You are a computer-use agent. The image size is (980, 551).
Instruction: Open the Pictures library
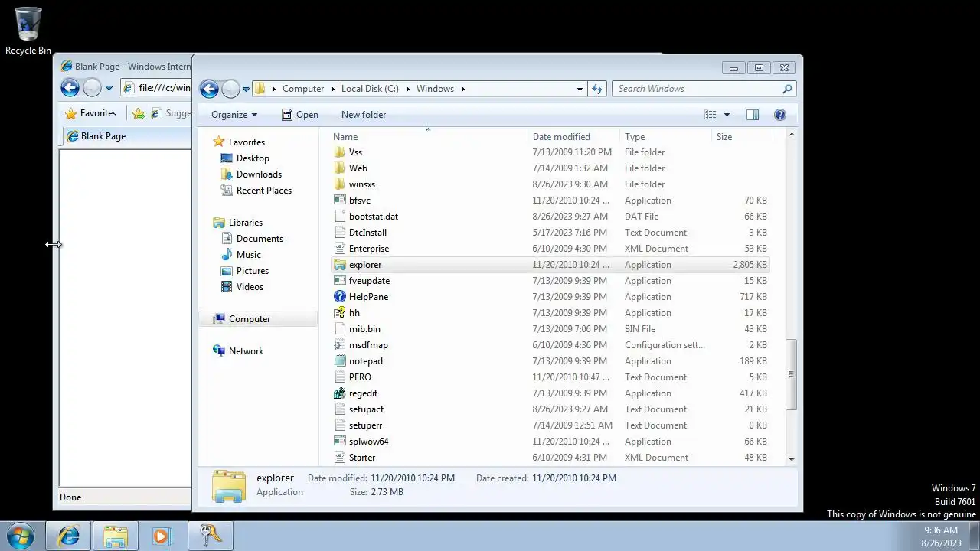point(252,271)
